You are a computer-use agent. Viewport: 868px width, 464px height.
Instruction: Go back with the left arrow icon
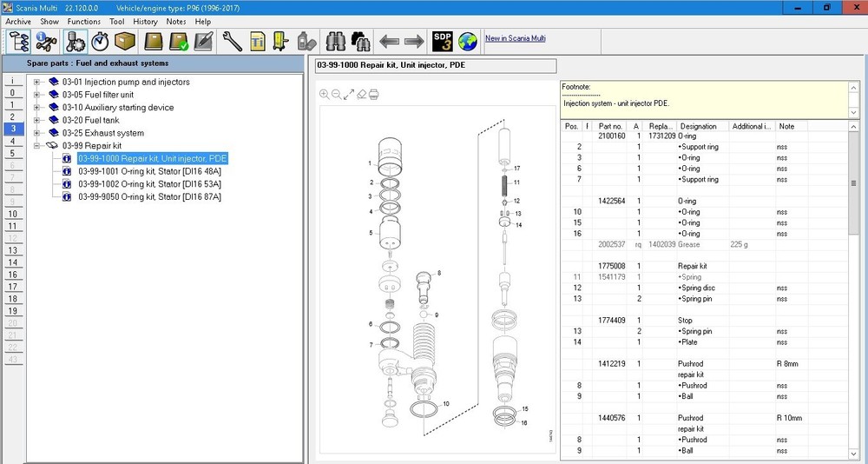click(390, 42)
